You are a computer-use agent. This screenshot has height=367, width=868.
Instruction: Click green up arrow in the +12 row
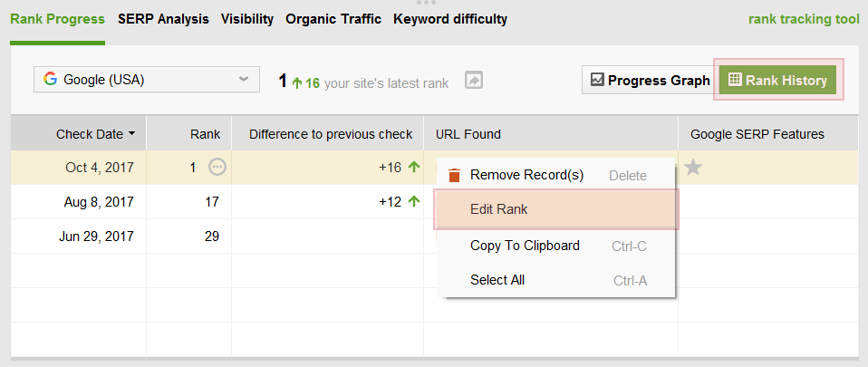413,201
